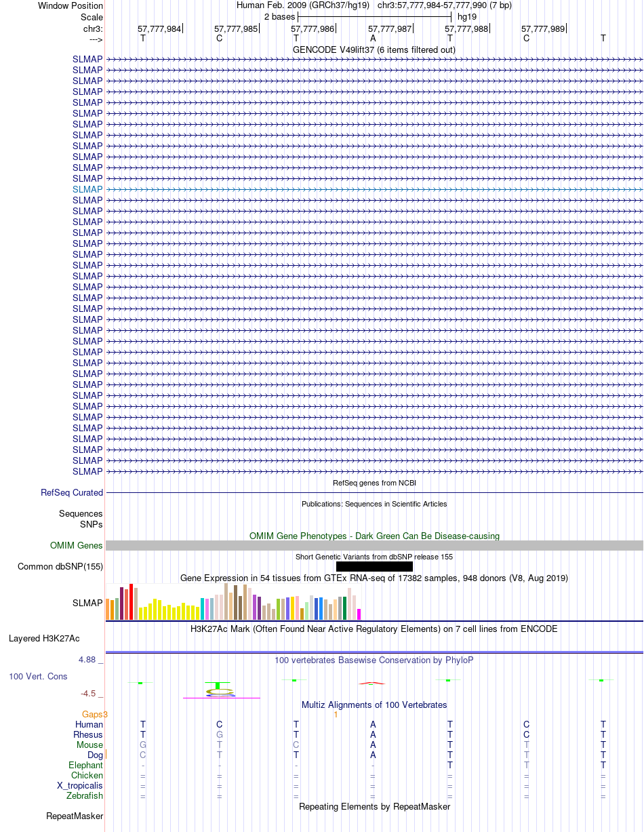Click reference base C below 57,777,985
The height and width of the screenshot is (832, 644).
pos(219,39)
